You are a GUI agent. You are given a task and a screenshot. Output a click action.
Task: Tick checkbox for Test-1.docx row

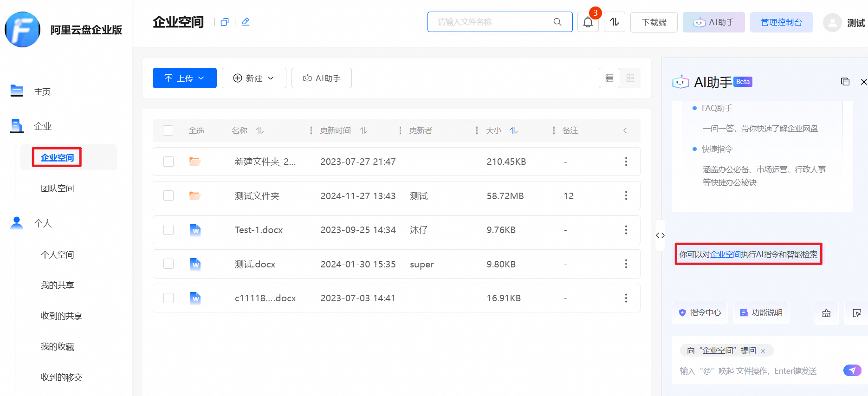(168, 230)
